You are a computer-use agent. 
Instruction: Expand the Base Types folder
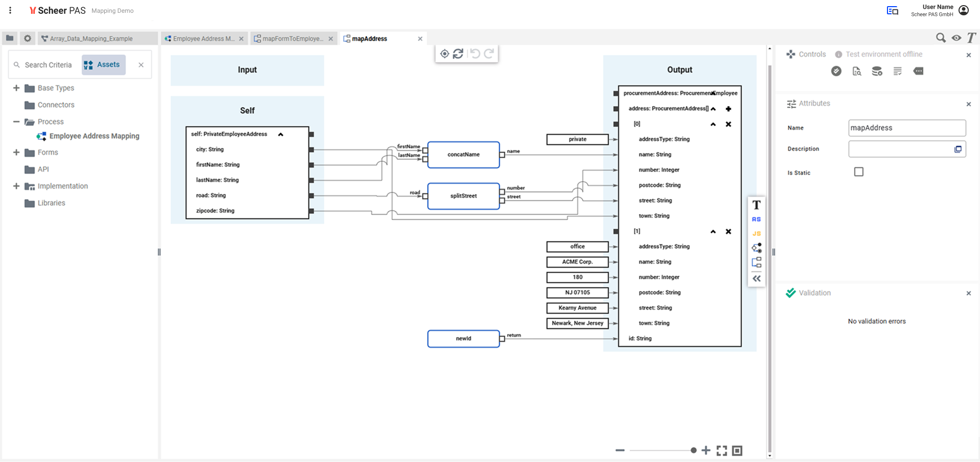[x=16, y=88]
